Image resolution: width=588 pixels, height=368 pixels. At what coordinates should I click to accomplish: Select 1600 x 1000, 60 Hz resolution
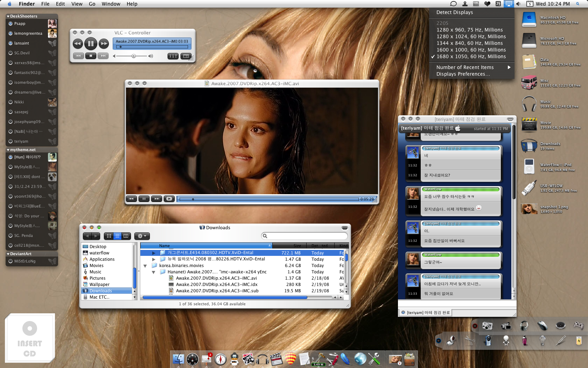pos(471,50)
